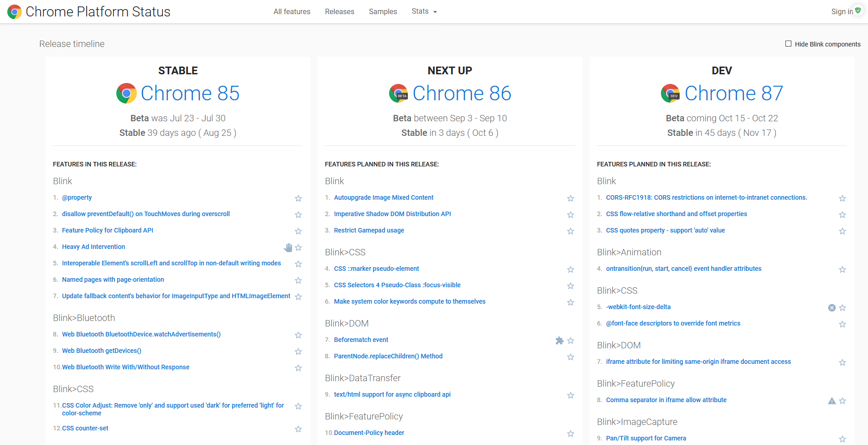
Task: Star CSS counter-set feature
Action: coord(298,429)
